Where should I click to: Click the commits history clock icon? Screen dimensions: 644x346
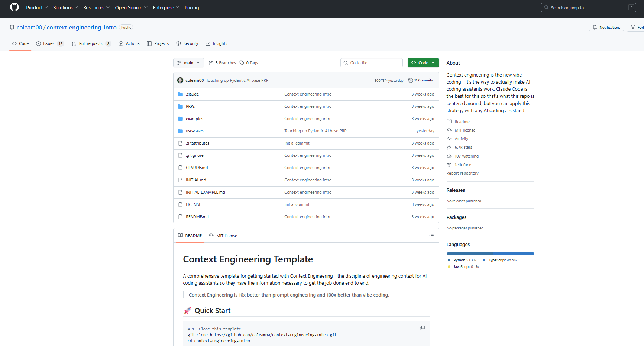coord(411,80)
